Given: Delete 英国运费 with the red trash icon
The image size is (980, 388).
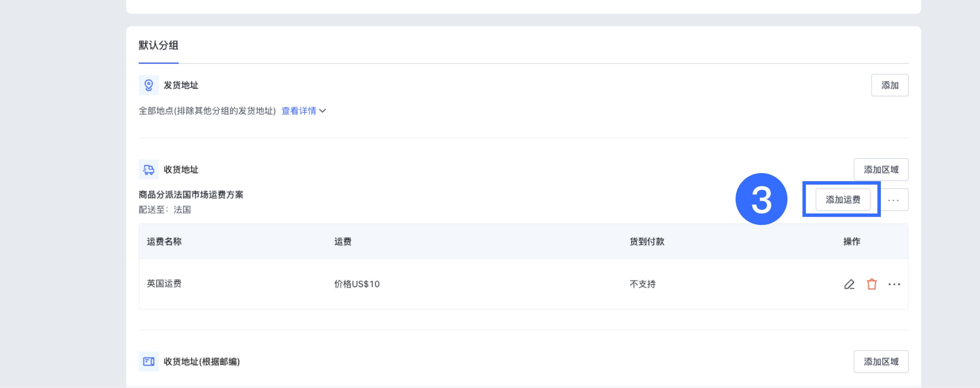Looking at the screenshot, I should point(872,284).
